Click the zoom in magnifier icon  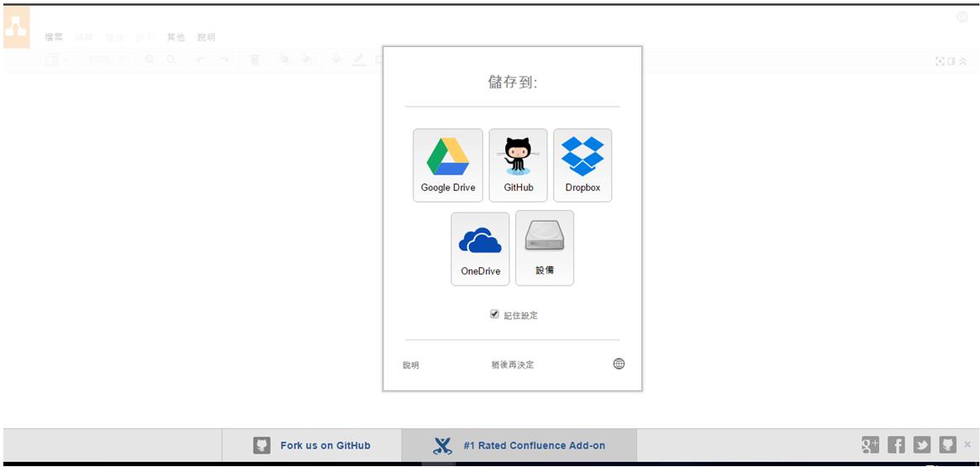pos(150,60)
